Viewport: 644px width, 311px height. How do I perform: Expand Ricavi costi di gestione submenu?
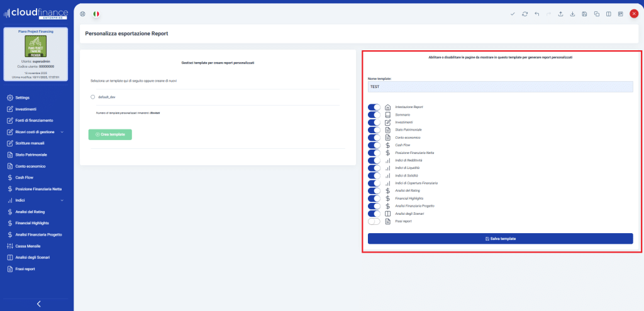tap(62, 132)
